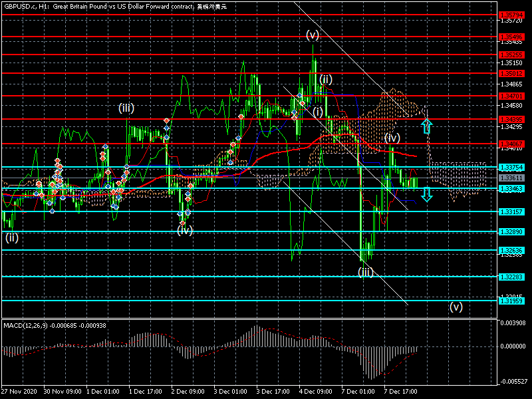Click the (iii) label at the chart low

[x=365, y=271]
